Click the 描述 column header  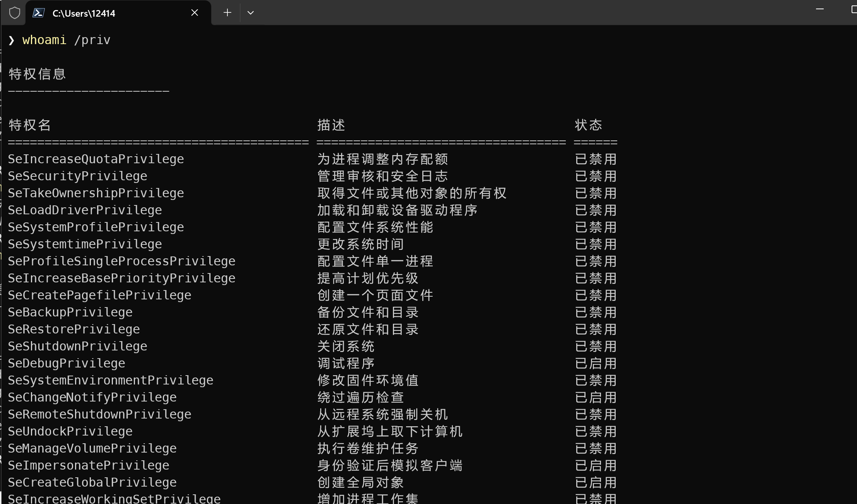331,125
